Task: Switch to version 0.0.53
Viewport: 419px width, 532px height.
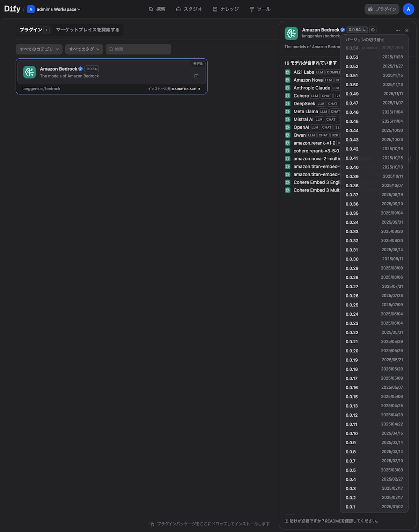Action: pyautogui.click(x=374, y=57)
